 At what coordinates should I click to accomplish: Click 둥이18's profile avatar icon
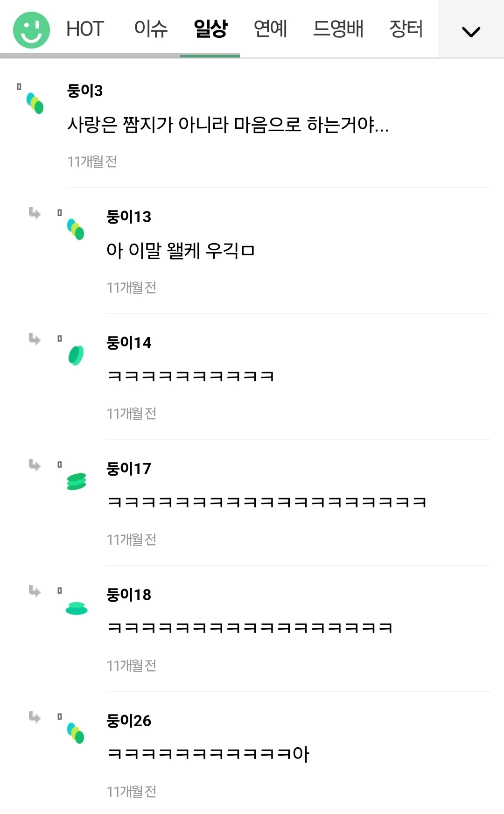(x=77, y=608)
